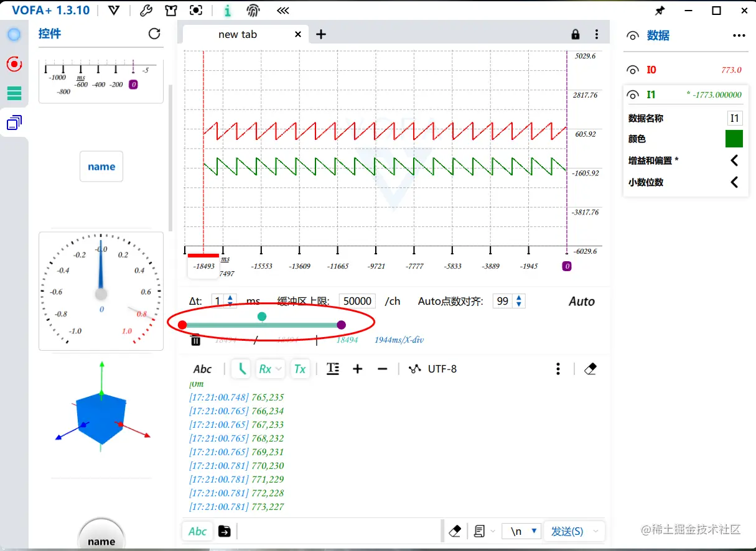Decrease font size with minus icon
The width and height of the screenshot is (756, 551).
coord(383,369)
